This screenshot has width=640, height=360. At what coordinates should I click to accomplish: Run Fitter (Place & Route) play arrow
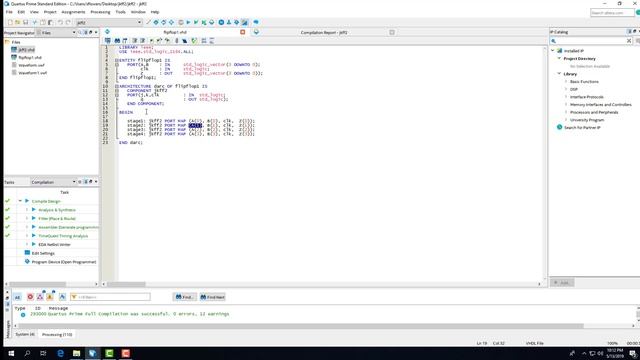(34, 218)
